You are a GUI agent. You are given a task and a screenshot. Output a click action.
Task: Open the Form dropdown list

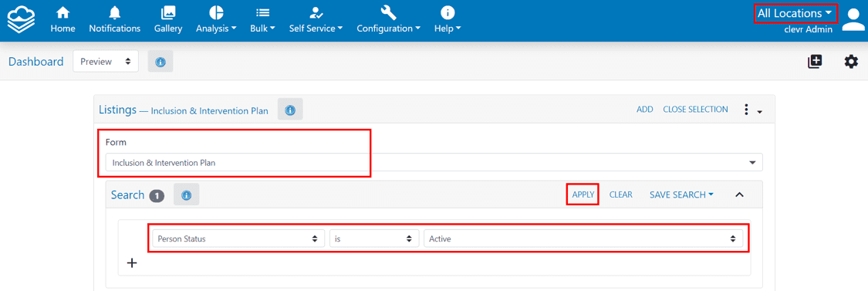434,163
